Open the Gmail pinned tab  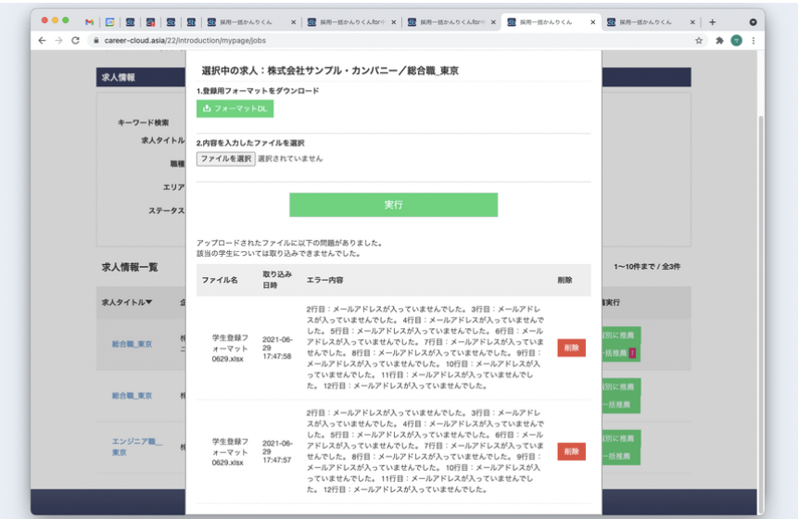90,22
